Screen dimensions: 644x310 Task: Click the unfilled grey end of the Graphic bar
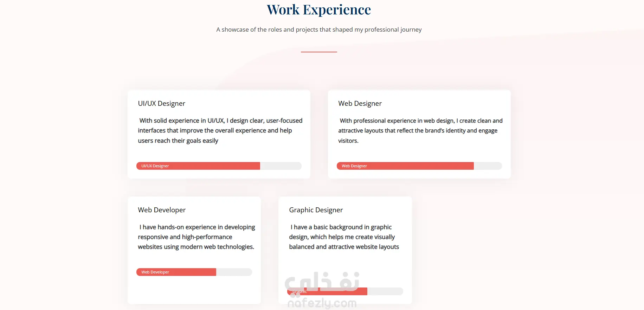385,291
